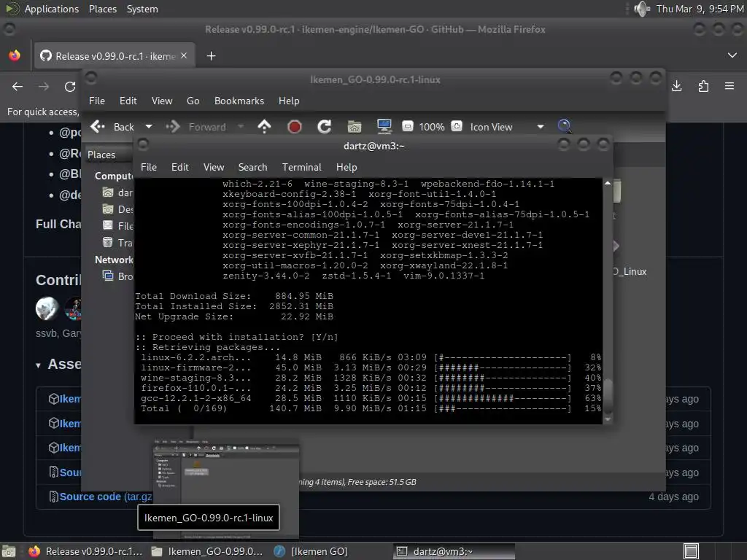Open the System menu in top panel
The image size is (747, 560).
142,9
